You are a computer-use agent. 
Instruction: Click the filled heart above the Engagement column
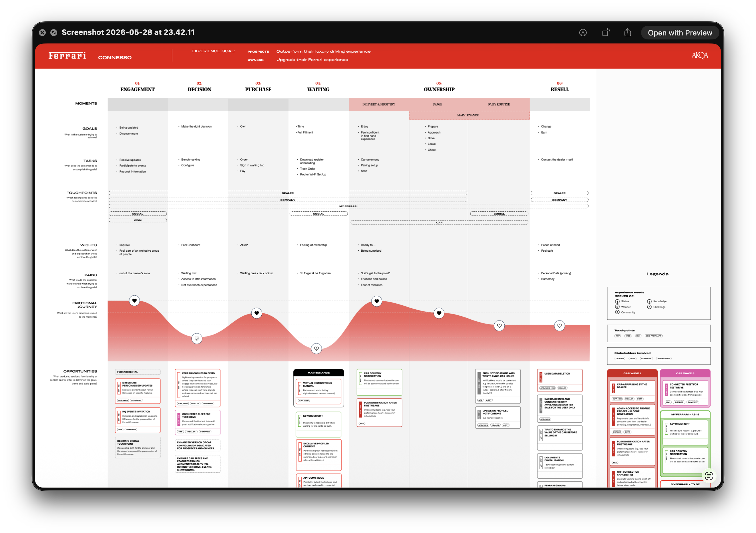point(134,301)
